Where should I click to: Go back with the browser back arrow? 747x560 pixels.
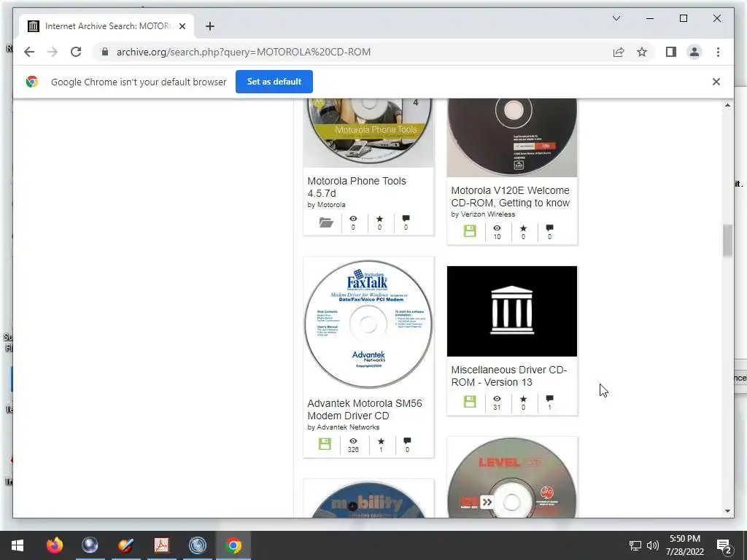point(29,52)
